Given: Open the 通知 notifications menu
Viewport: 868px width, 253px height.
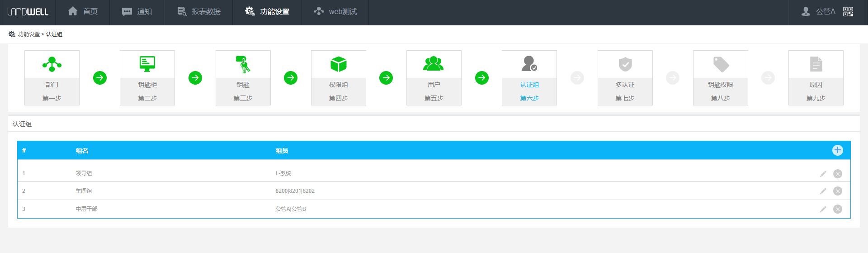Looking at the screenshot, I should pos(137,12).
